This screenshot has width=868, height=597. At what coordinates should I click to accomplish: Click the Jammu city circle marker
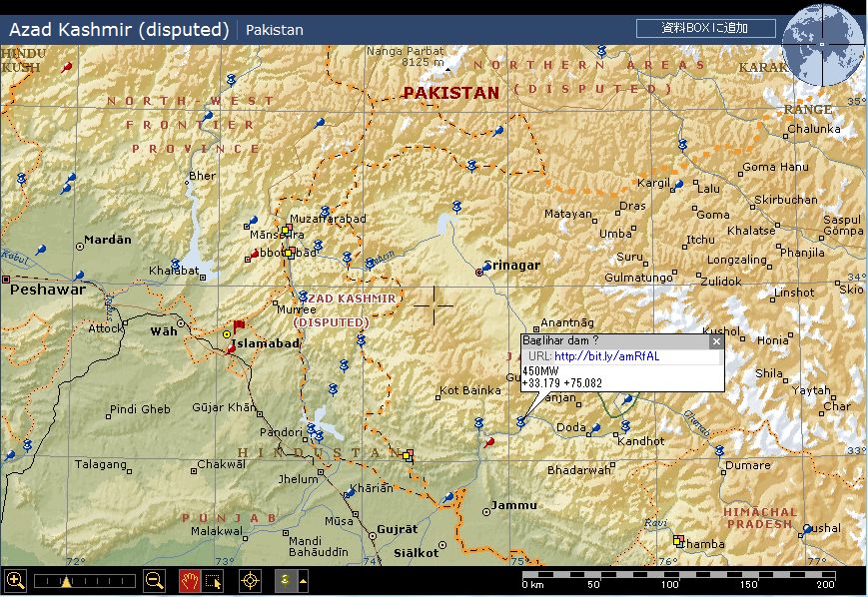click(486, 512)
